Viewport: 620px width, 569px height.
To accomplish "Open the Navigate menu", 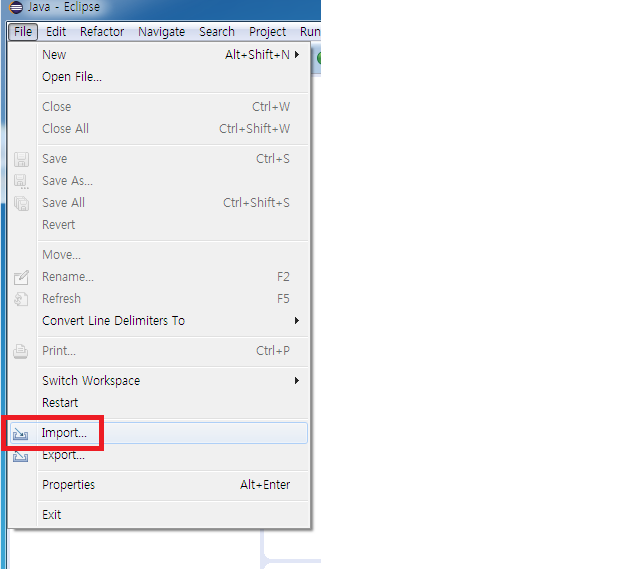I will (x=161, y=32).
